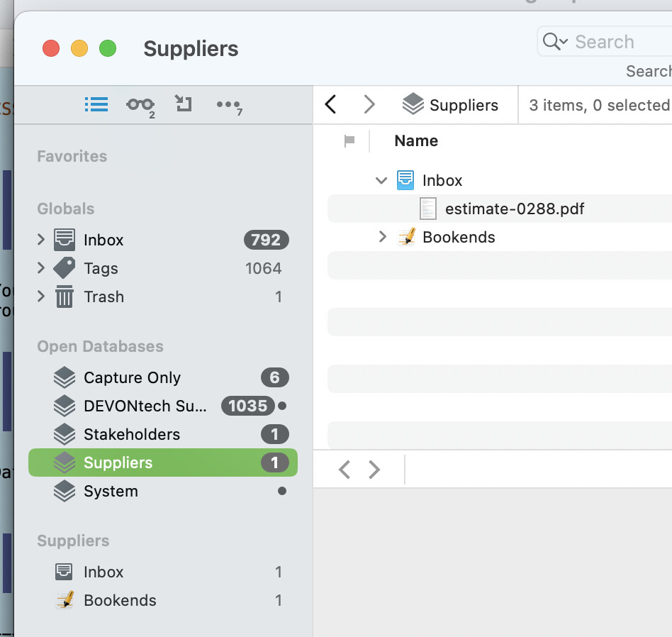Screen dimensions: 672x637
Task: Sort items by the Name column
Action: point(416,141)
